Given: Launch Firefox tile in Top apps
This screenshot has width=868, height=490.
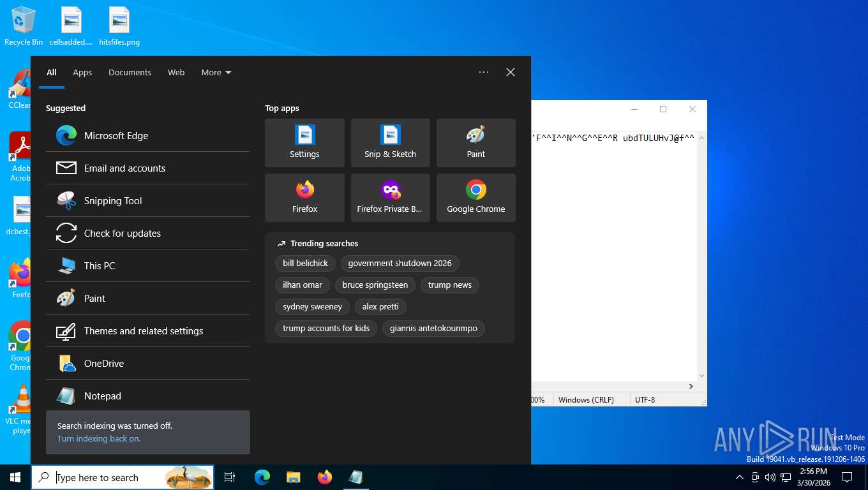Looking at the screenshot, I should (x=304, y=198).
